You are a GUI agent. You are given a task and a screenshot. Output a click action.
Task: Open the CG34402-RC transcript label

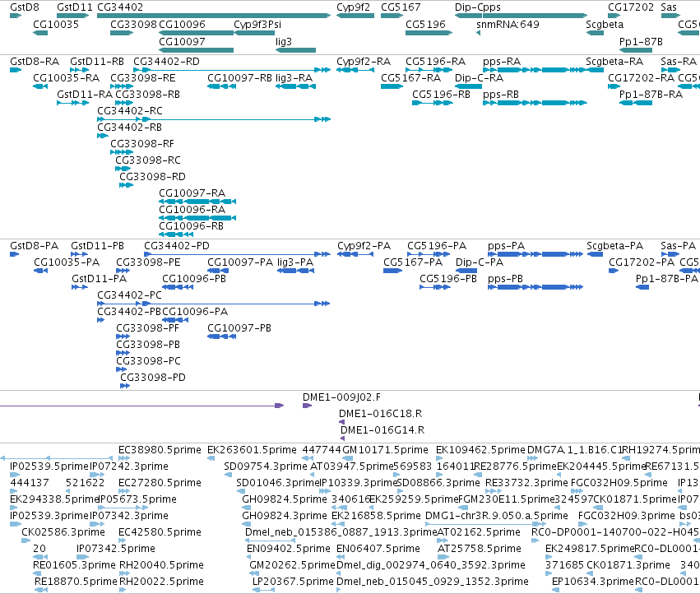(x=130, y=110)
